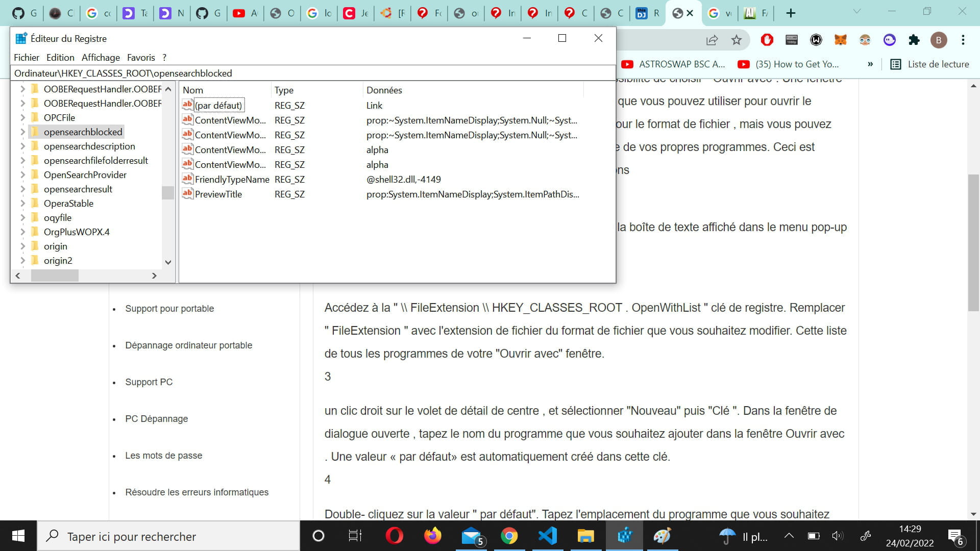Sort by the Type column header
This screenshot has height=551, width=980.
316,90
